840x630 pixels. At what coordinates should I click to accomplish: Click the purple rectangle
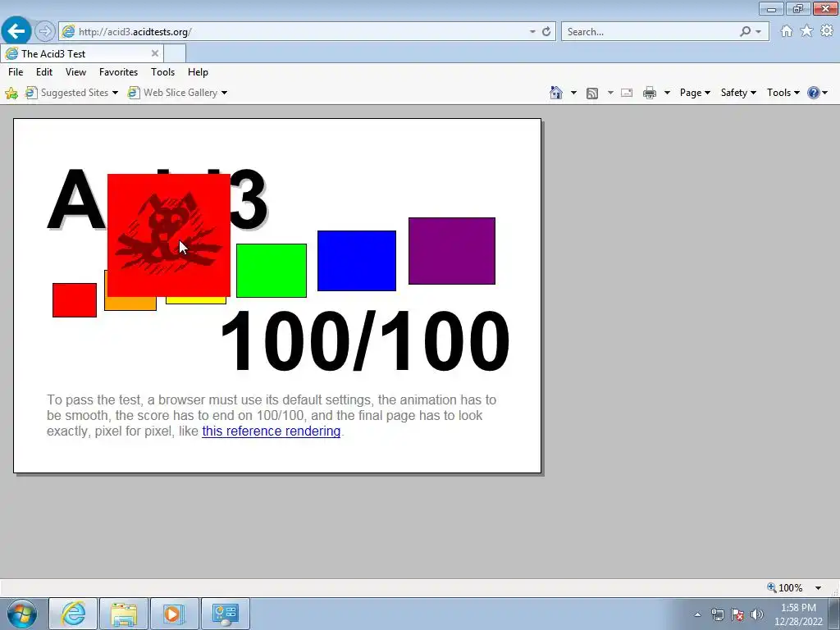[x=452, y=251]
